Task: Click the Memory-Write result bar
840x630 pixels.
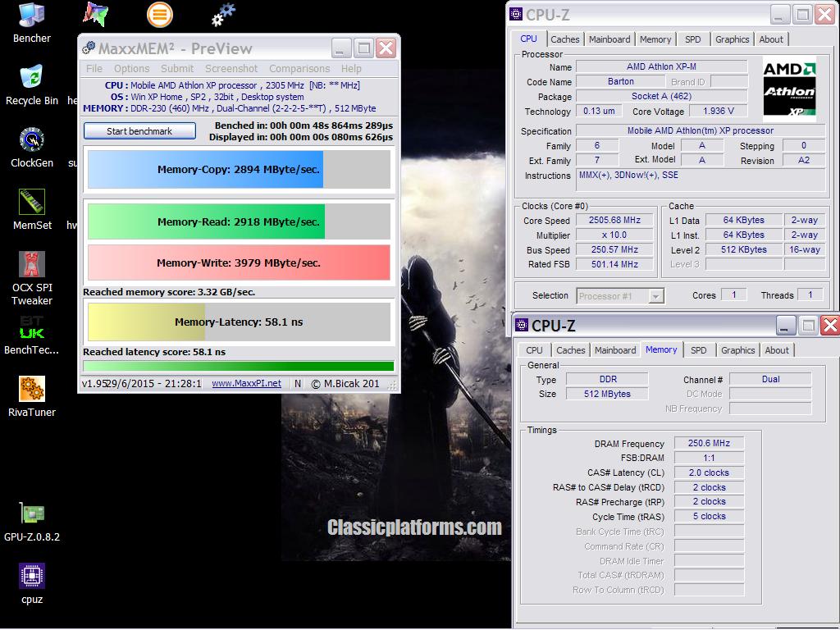Action: pyautogui.click(x=239, y=262)
